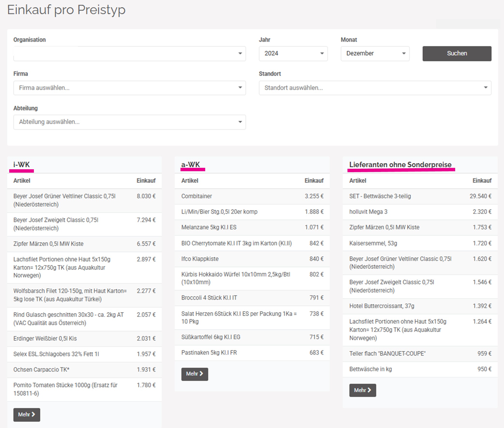Click the holluvit Mega 3 row
The image size is (504, 428).
point(420,212)
